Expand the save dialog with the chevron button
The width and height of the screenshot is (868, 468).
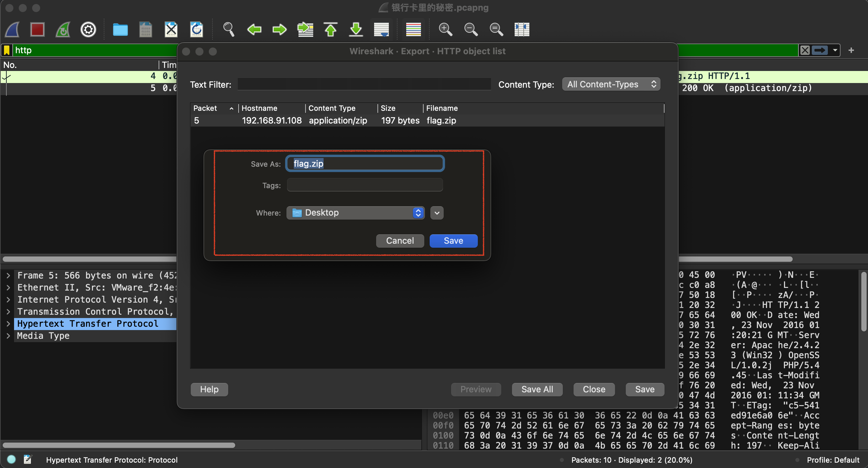[437, 213]
